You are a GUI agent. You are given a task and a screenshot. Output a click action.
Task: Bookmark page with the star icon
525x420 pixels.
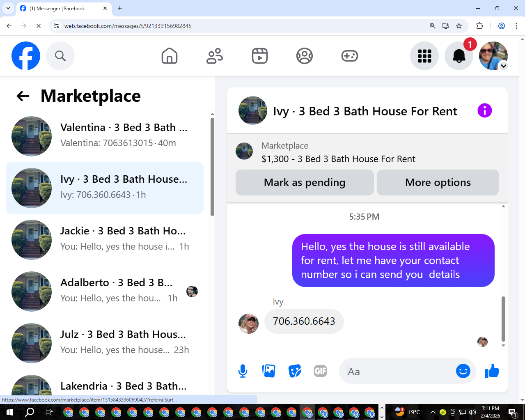(459, 26)
